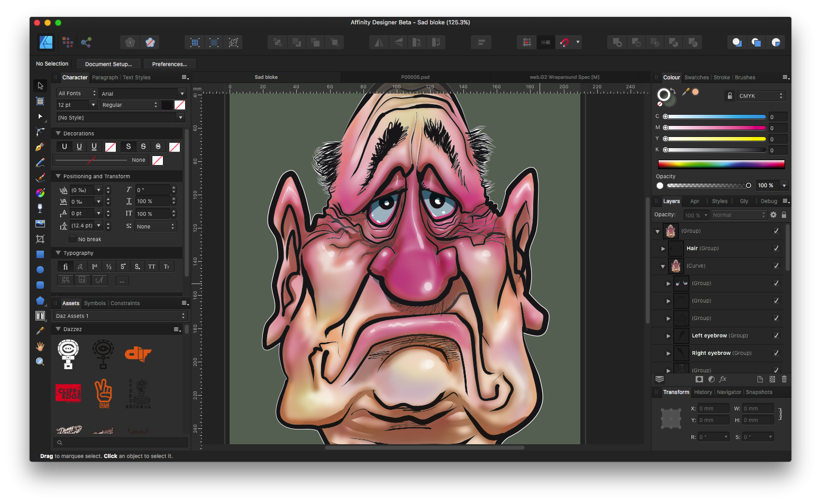Open the Normal blend mode dropdown

point(738,215)
